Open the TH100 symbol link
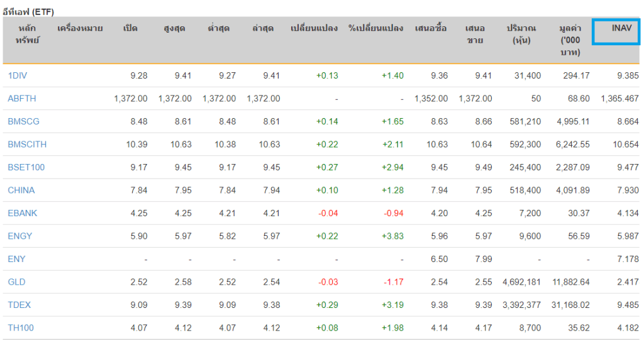The image size is (644, 340). (20, 328)
